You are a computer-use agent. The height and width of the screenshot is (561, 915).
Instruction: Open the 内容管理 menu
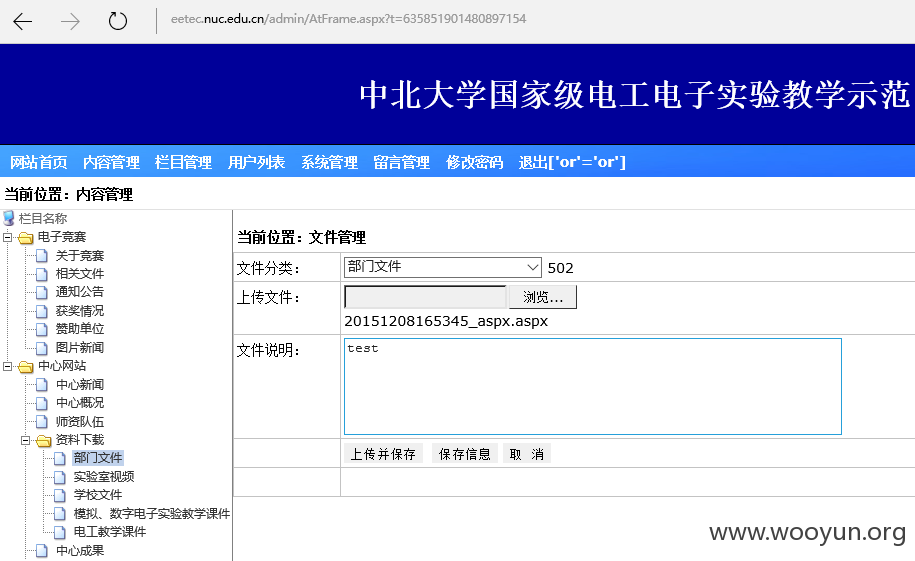[111, 162]
